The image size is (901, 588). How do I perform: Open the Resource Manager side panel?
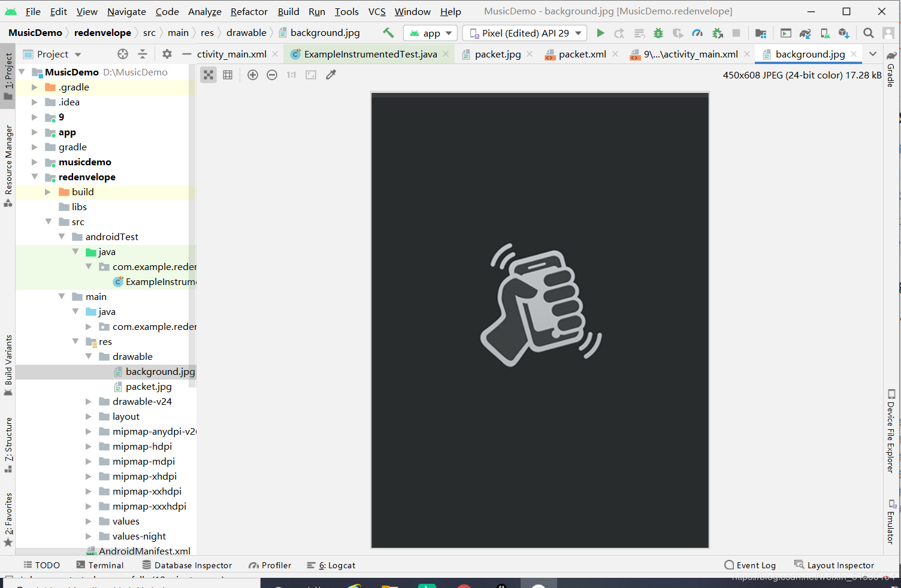[x=8, y=165]
